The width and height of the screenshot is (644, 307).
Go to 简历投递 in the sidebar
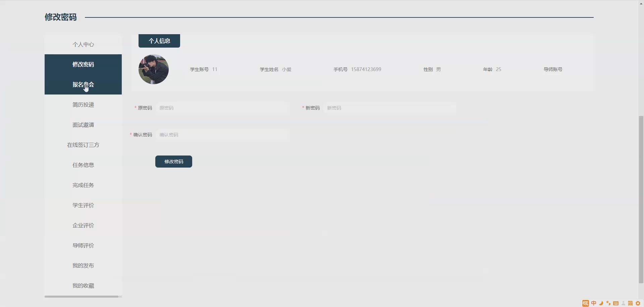83,105
